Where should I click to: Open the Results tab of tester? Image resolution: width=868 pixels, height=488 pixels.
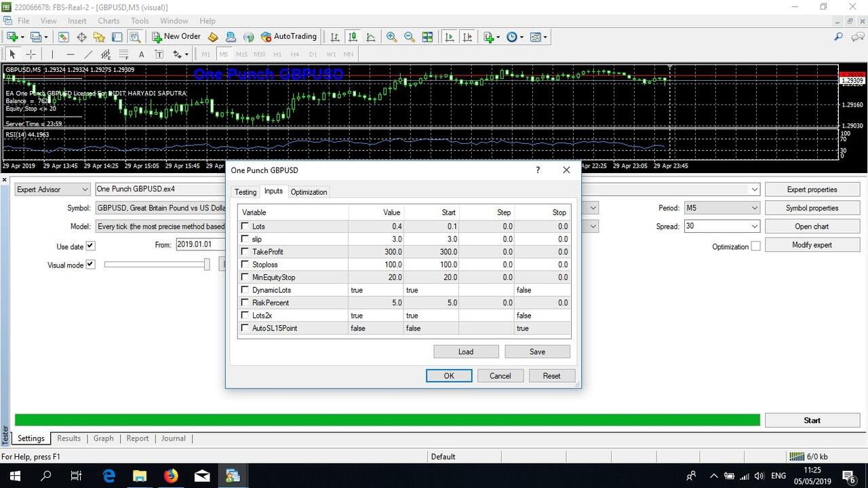[68, 438]
